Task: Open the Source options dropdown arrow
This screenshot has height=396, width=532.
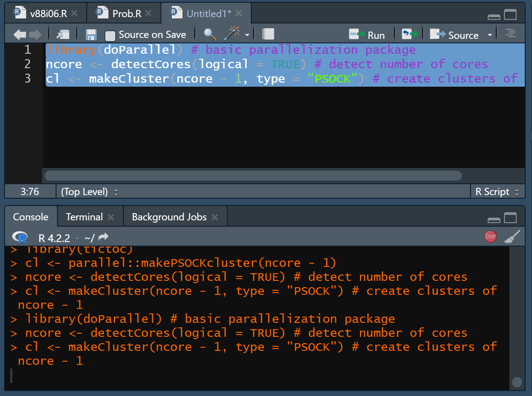Action: pos(490,35)
